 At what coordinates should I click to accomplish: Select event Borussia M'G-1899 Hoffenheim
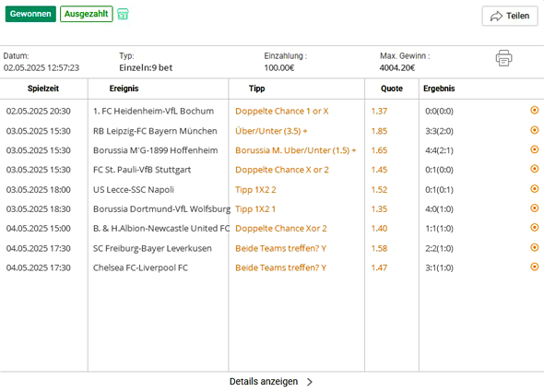(x=156, y=150)
